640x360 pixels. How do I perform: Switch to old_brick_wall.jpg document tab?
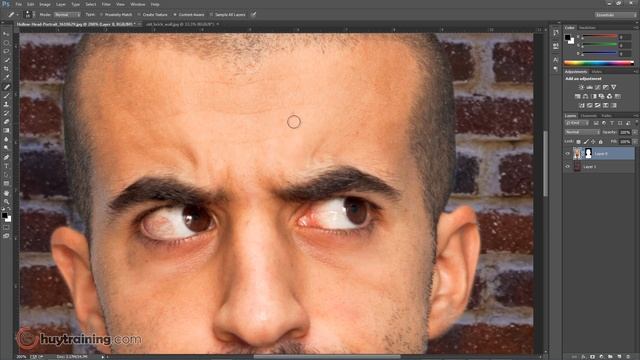(x=180, y=24)
